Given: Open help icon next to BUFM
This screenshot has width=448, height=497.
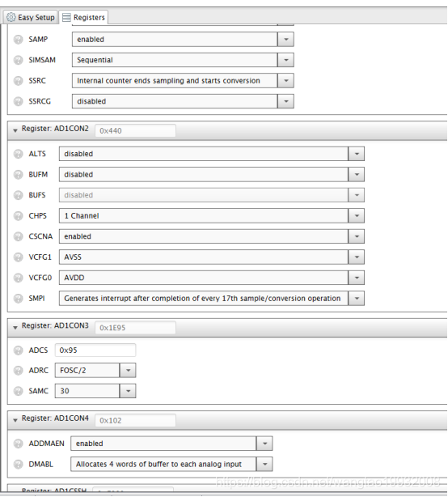Looking at the screenshot, I should coord(18,174).
